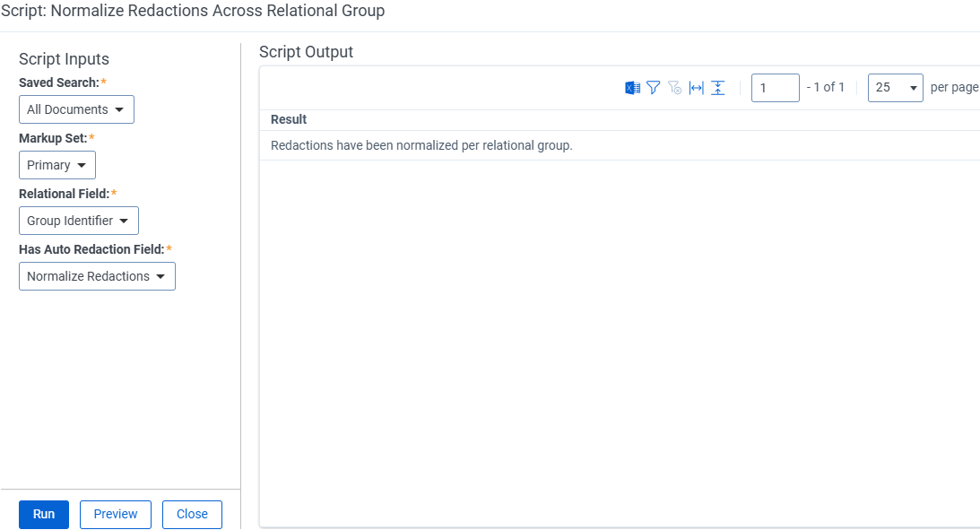The width and height of the screenshot is (980, 530).
Task: Toggle row compression icon in toolbar
Action: 718,88
